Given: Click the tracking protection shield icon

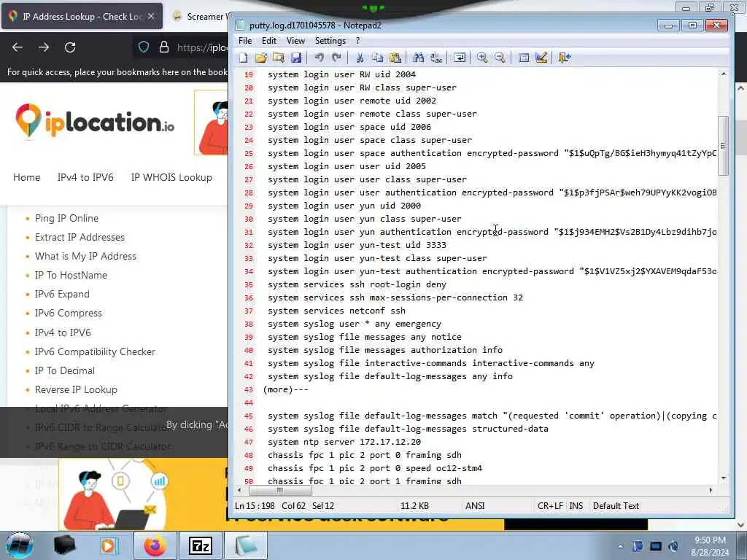Looking at the screenshot, I should coord(144,47).
